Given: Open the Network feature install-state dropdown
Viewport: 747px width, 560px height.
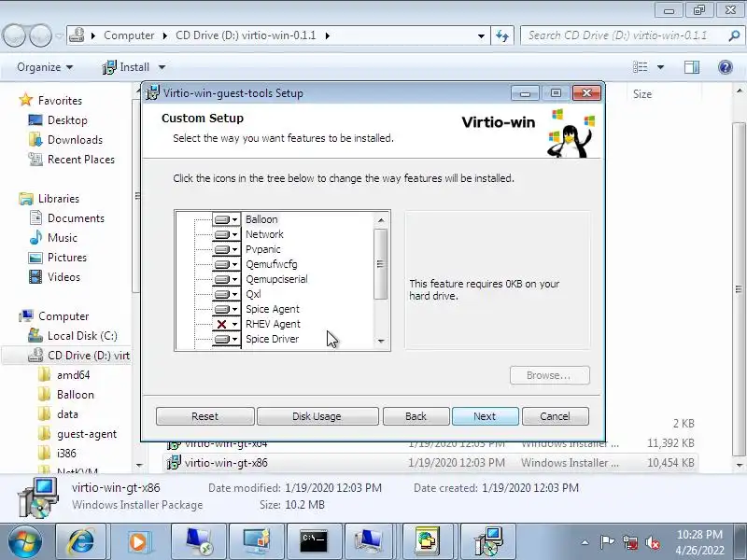Looking at the screenshot, I should click(x=226, y=235).
